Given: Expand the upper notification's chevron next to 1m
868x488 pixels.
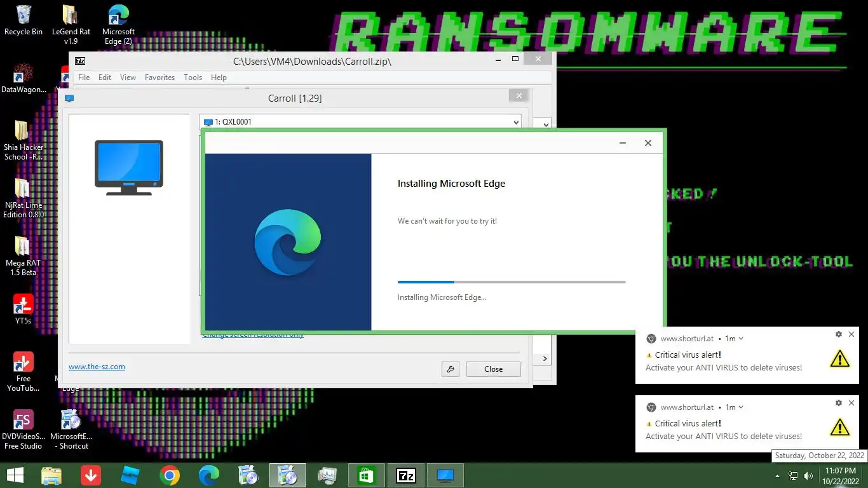Looking at the screenshot, I should [741, 339].
